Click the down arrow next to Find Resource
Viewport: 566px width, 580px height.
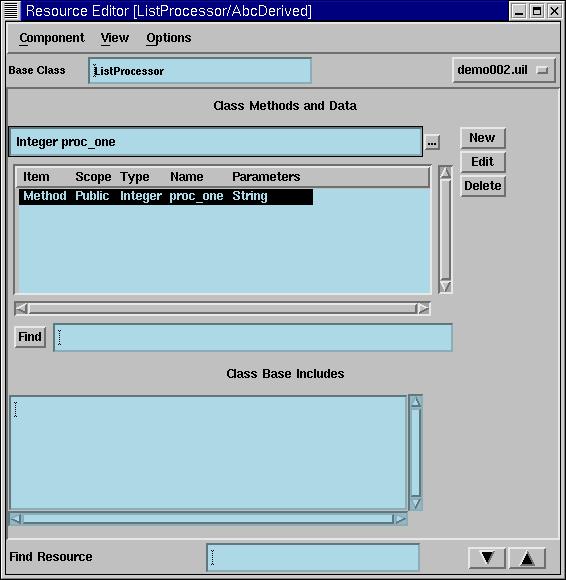[x=487, y=558]
